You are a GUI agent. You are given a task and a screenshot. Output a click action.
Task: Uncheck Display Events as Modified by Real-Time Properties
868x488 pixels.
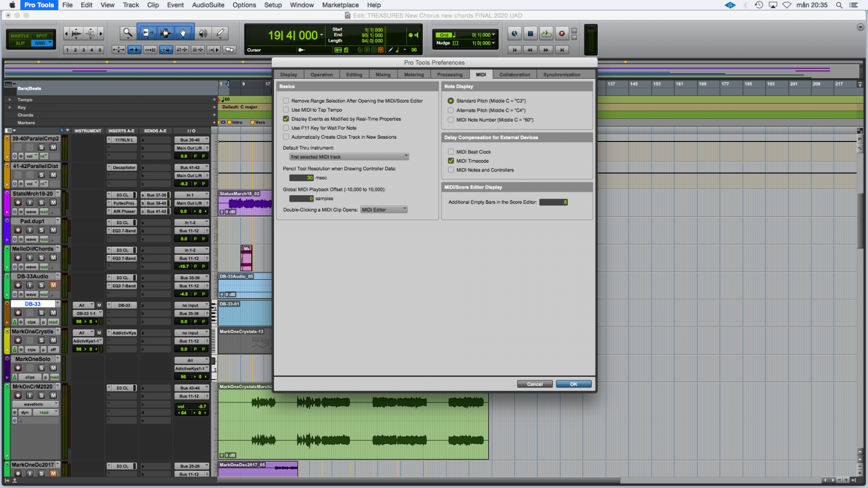(x=286, y=119)
